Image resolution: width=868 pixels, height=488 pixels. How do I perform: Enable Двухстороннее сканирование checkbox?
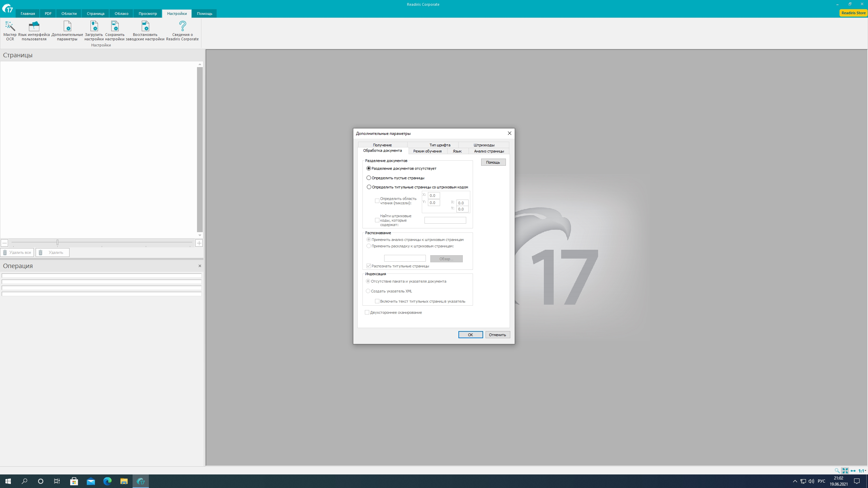pyautogui.click(x=367, y=312)
